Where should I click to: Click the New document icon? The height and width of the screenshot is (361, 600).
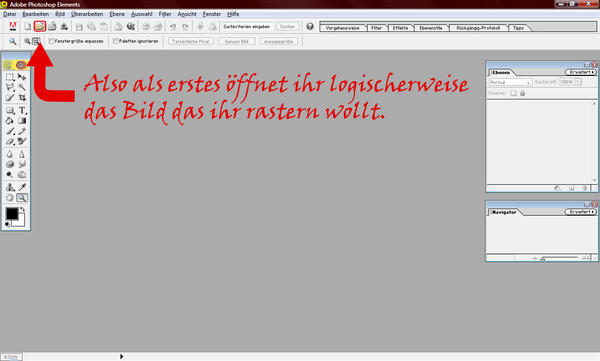pyautogui.click(x=28, y=26)
